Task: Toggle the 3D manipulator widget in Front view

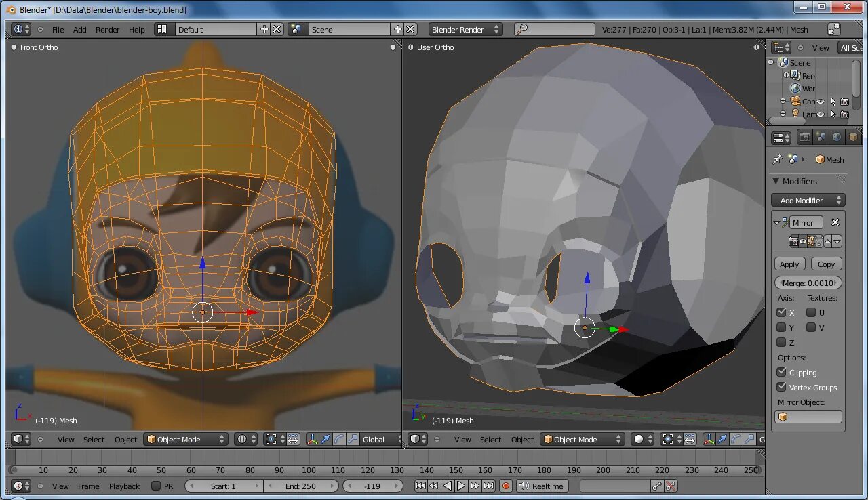Action: tap(313, 439)
